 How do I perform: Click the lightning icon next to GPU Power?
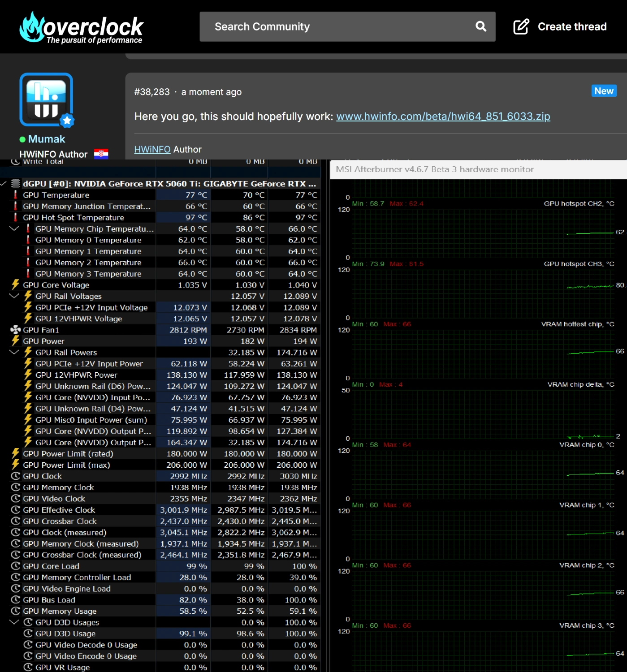16,341
